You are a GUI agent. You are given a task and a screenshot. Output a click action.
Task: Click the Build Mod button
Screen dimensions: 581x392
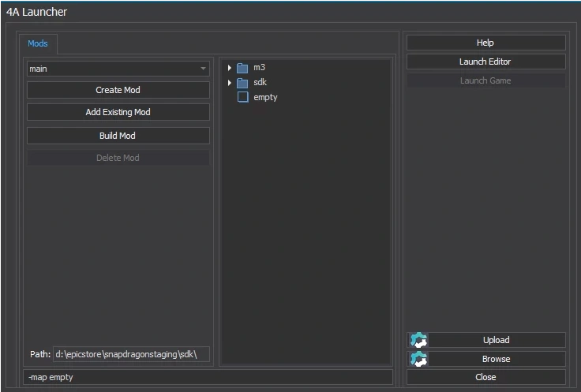coord(118,136)
